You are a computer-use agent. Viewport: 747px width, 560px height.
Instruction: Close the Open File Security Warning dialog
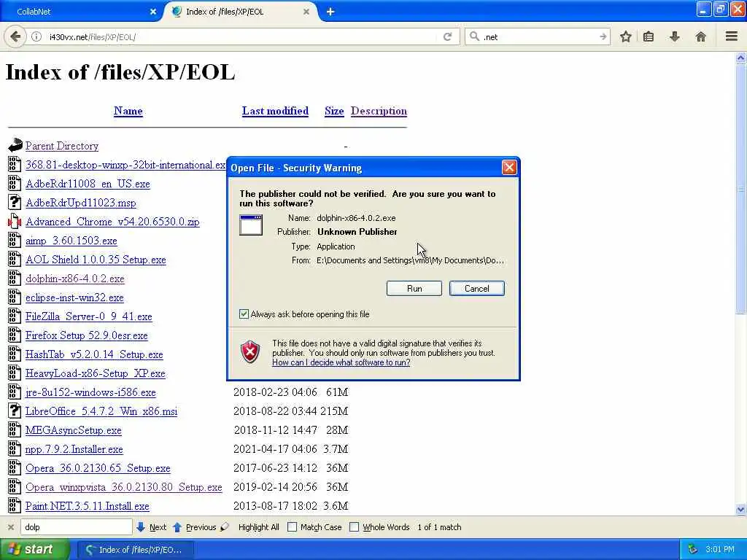click(x=508, y=167)
